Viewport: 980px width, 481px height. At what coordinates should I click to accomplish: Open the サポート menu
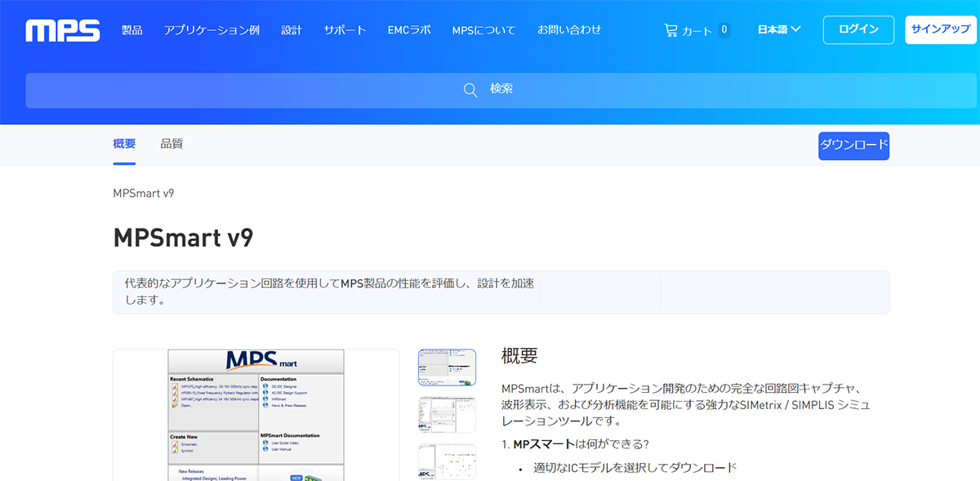click(x=345, y=30)
